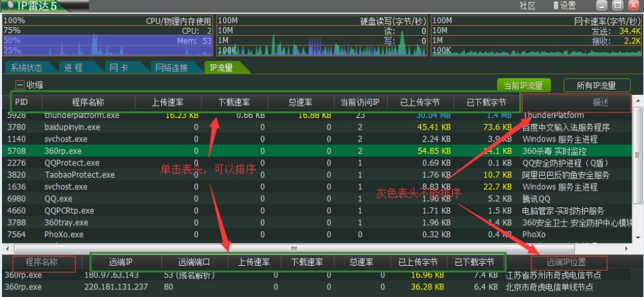Open the 设置 icon in title bar
This screenshot has width=644, height=297.
tap(556, 5)
